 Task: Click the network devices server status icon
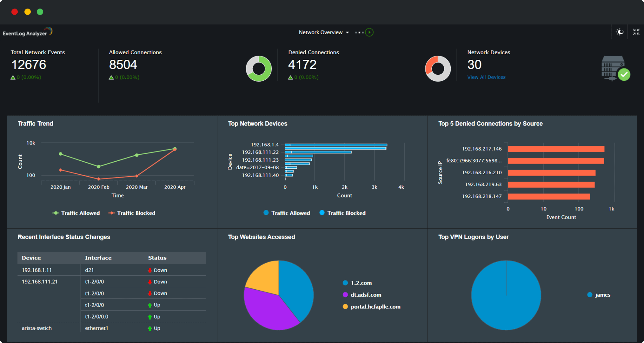(x=614, y=68)
